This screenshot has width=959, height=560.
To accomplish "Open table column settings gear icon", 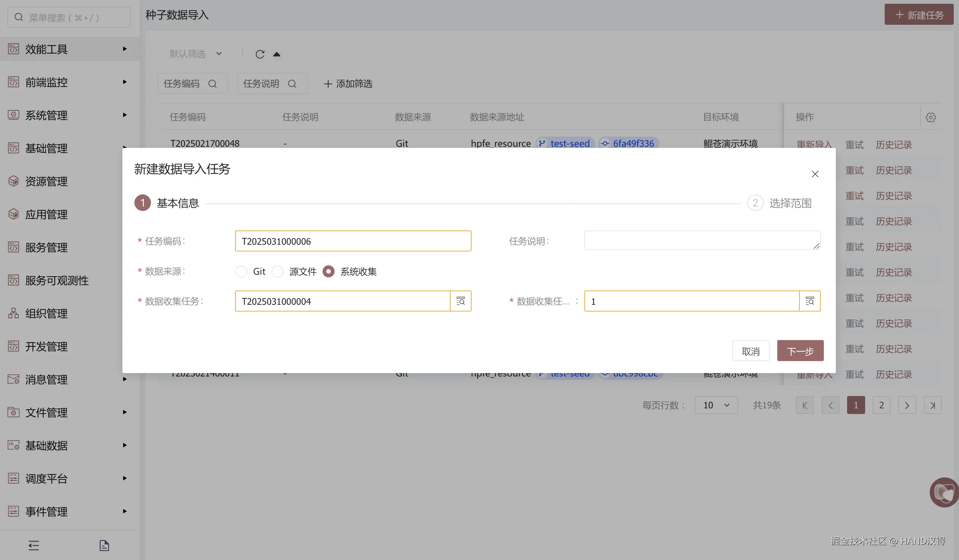I will 930,117.
